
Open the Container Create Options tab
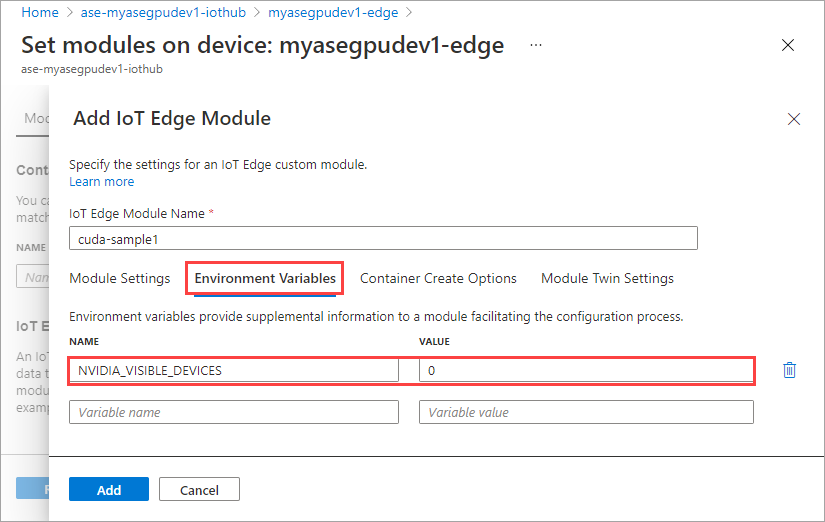coord(438,278)
